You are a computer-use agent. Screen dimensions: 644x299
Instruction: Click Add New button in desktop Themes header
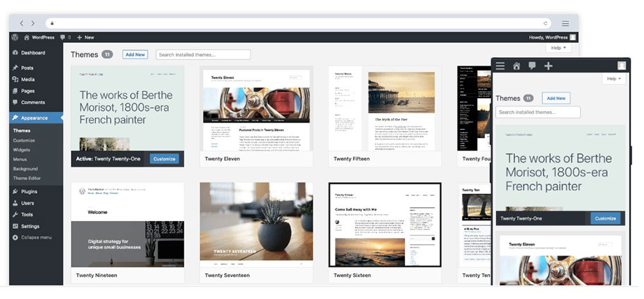pos(135,55)
